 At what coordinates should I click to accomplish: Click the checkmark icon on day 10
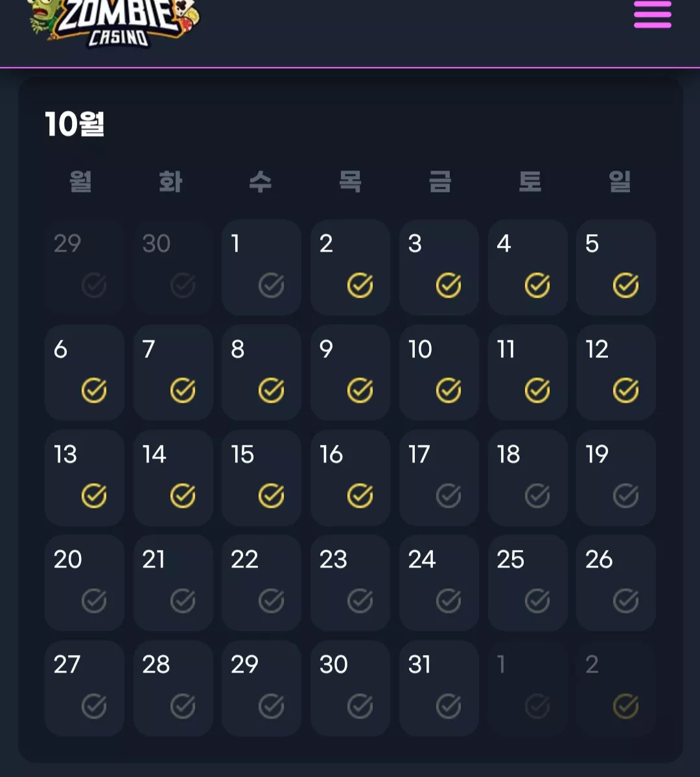point(449,390)
